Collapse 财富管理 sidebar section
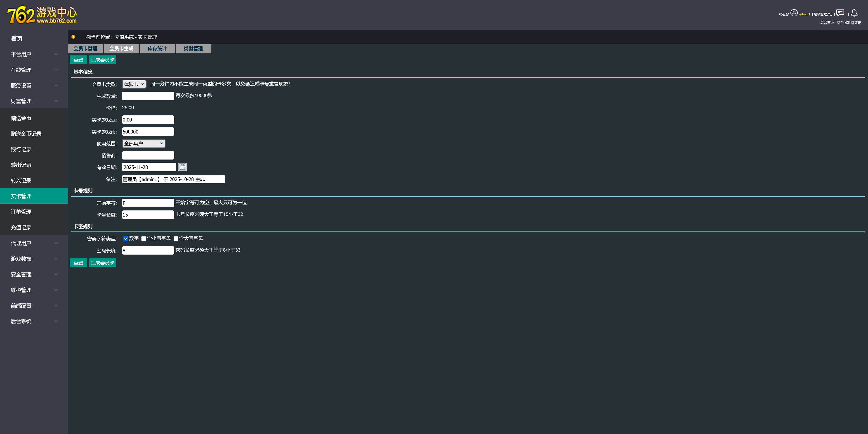868x434 pixels. (x=56, y=101)
